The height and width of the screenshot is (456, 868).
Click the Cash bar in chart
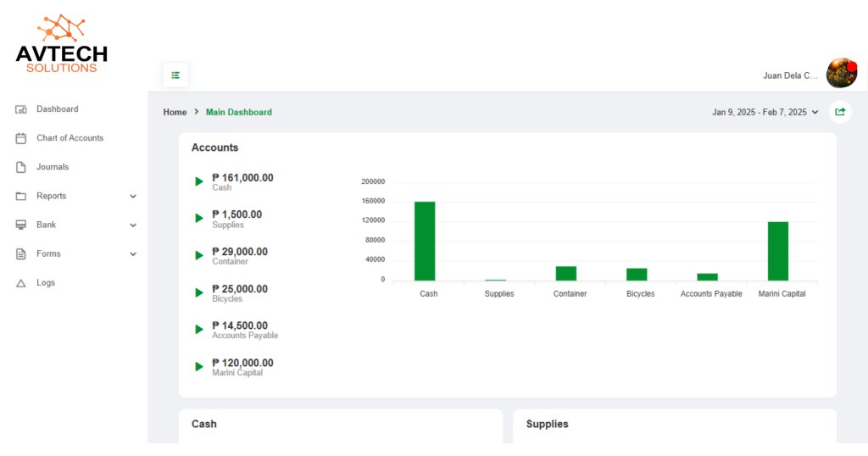click(x=425, y=241)
